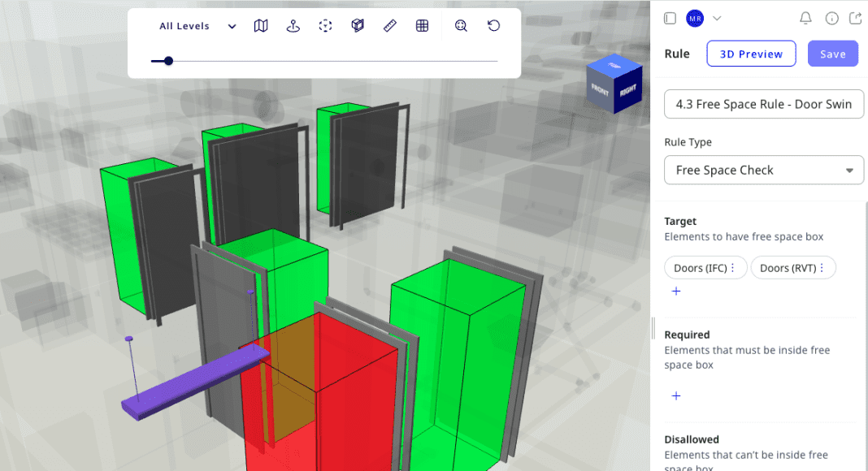
Task: Click the zoom-to-fit magnifier icon
Action: [461, 26]
